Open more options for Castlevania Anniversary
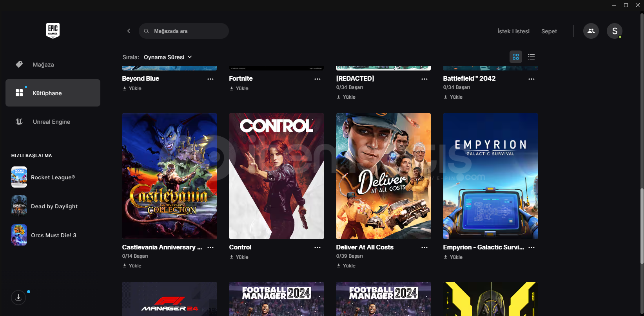This screenshot has width=644, height=316. click(210, 247)
